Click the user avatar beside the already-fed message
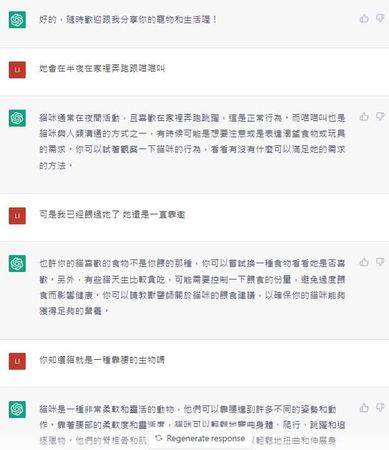This screenshot has width=389, height=450. click(x=17, y=215)
